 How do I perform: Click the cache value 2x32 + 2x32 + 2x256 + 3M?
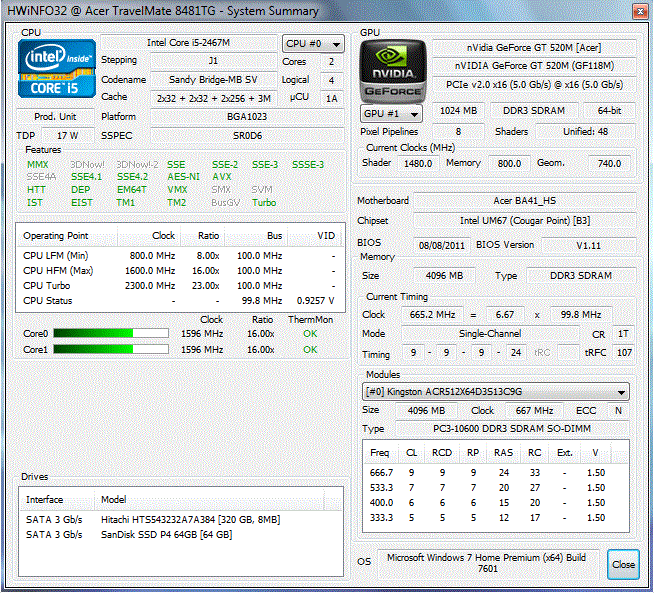(214, 98)
